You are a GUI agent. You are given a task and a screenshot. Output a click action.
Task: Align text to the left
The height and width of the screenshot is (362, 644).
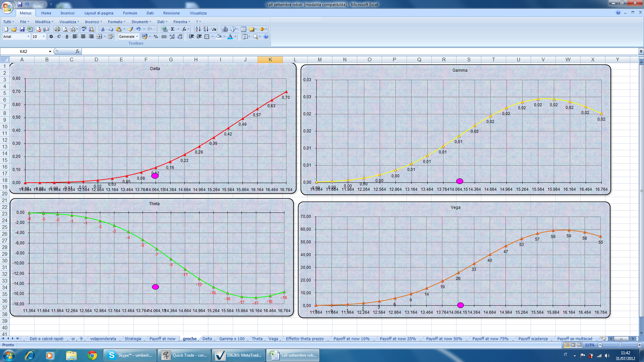click(x=75, y=37)
